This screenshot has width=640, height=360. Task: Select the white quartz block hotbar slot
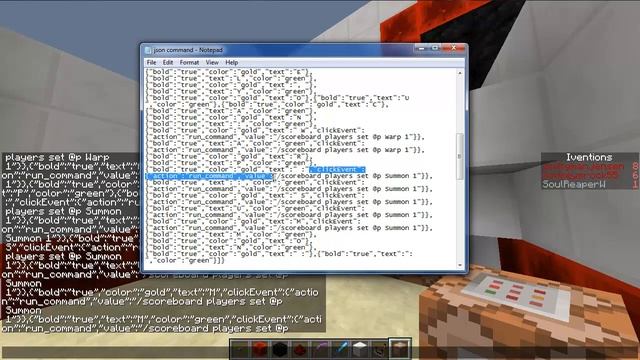pyautogui.click(x=360, y=349)
